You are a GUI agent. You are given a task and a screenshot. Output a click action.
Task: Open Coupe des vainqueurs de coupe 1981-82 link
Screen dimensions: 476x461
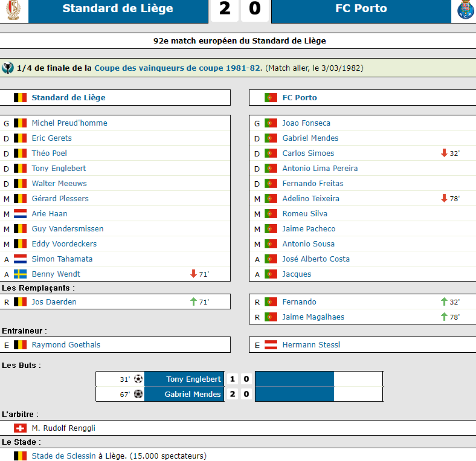[x=178, y=68]
